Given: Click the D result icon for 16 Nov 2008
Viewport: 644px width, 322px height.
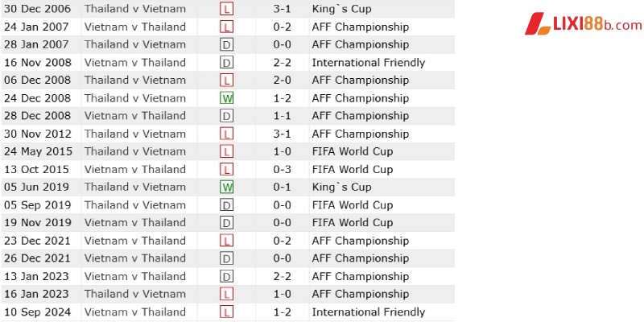Looking at the screenshot, I should coord(226,63).
